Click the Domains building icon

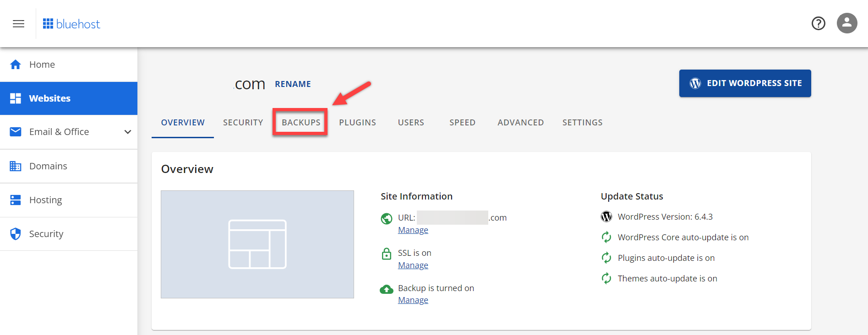pos(16,166)
